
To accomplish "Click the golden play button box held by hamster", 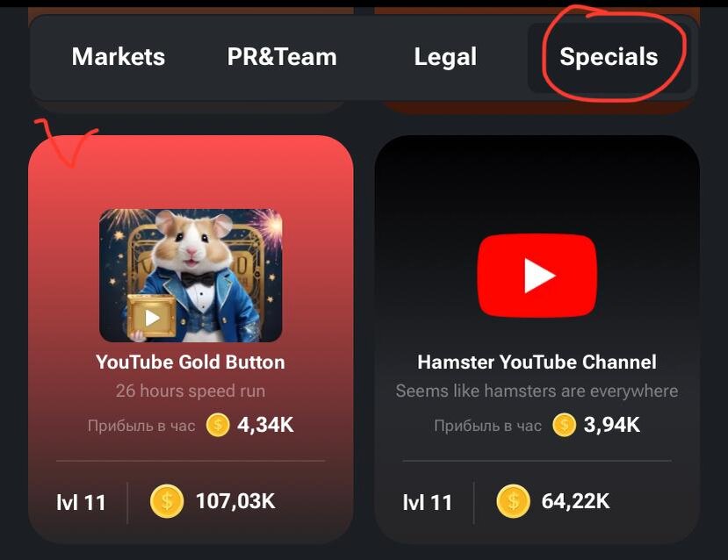I will [152, 316].
